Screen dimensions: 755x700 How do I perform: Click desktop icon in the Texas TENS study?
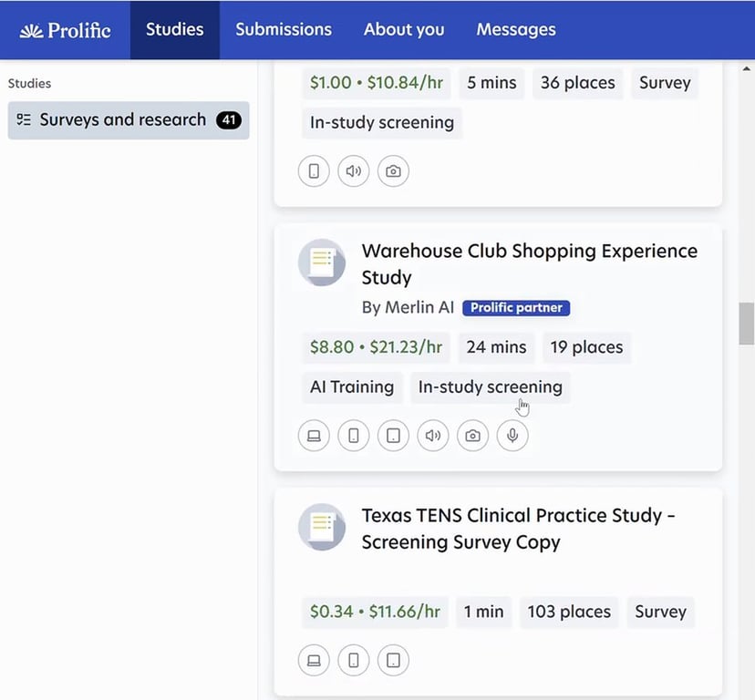(x=314, y=661)
